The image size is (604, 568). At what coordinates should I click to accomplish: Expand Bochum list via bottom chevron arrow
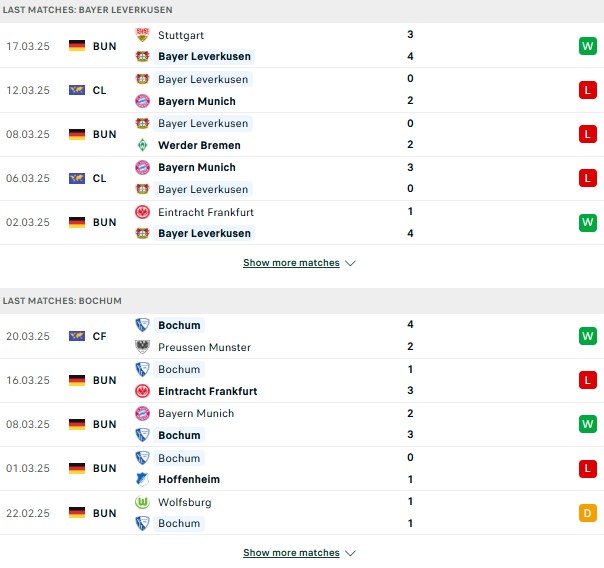coord(350,553)
